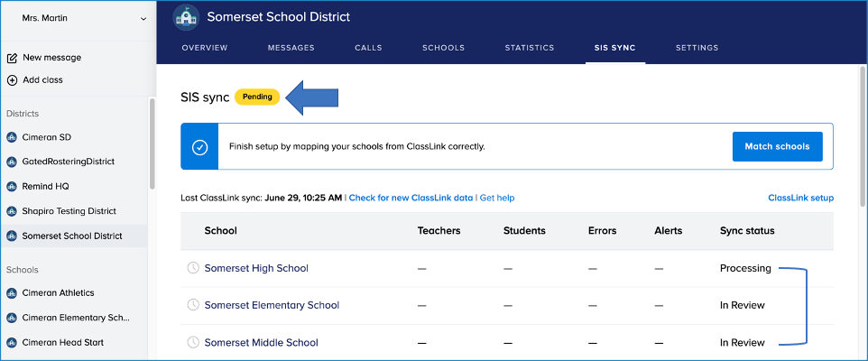Click the checkmark icon in setup banner
The height and width of the screenshot is (361, 868).
click(x=199, y=147)
